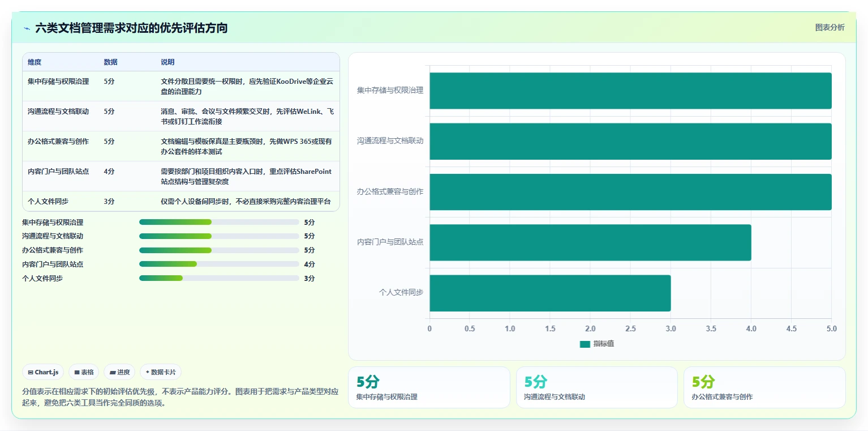868x431 pixels.
Task: Click the x-axis tick label 5.0
Action: coord(831,328)
